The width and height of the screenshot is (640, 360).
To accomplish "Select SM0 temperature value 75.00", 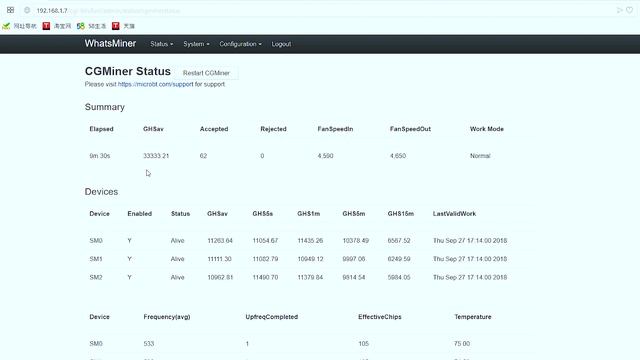I will pos(462,344).
